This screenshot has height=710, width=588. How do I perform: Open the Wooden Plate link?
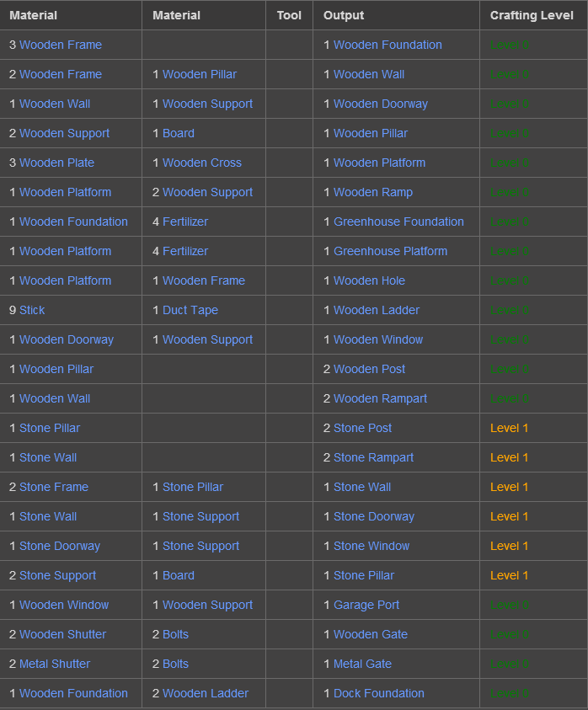tap(56, 163)
